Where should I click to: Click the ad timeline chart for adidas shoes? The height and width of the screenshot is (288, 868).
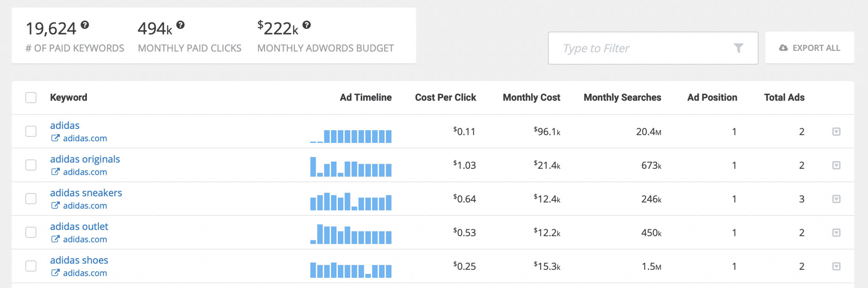(351, 270)
